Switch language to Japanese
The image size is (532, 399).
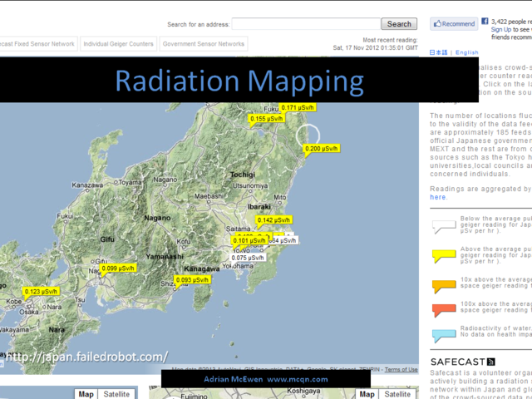438,52
